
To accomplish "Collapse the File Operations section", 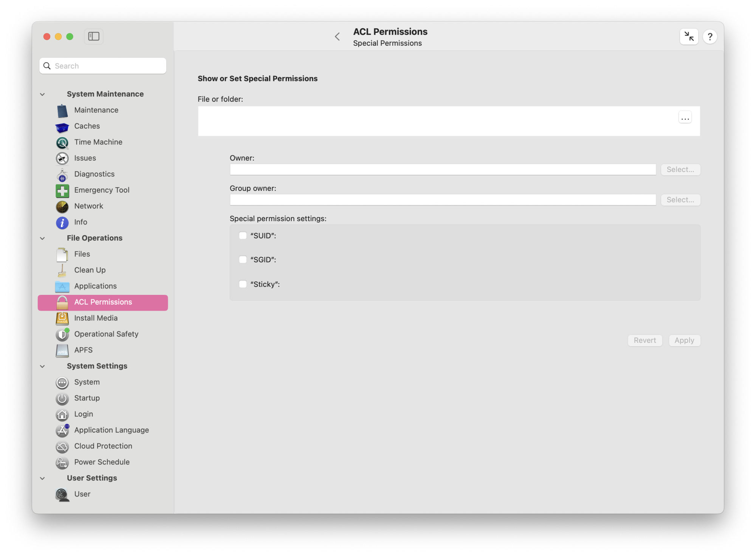I will (x=42, y=238).
